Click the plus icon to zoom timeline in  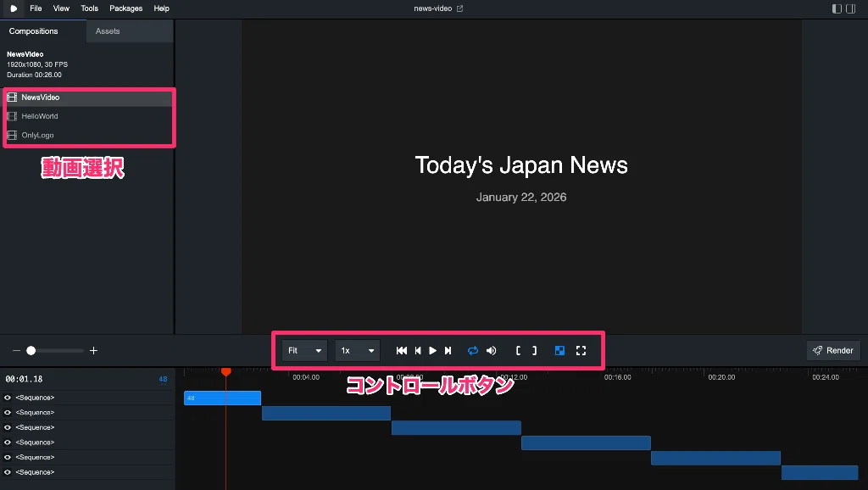[93, 350]
